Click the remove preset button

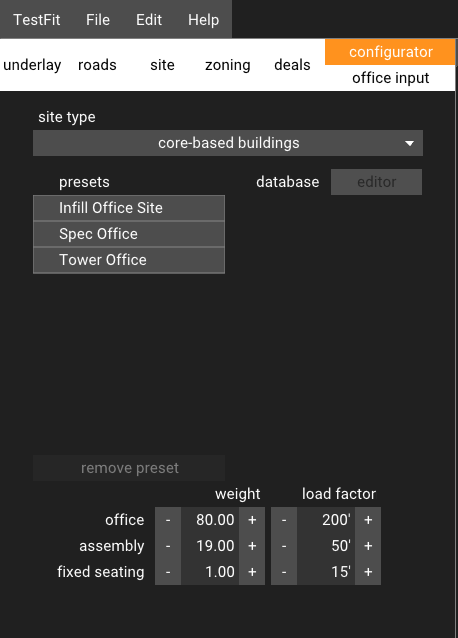coord(129,468)
